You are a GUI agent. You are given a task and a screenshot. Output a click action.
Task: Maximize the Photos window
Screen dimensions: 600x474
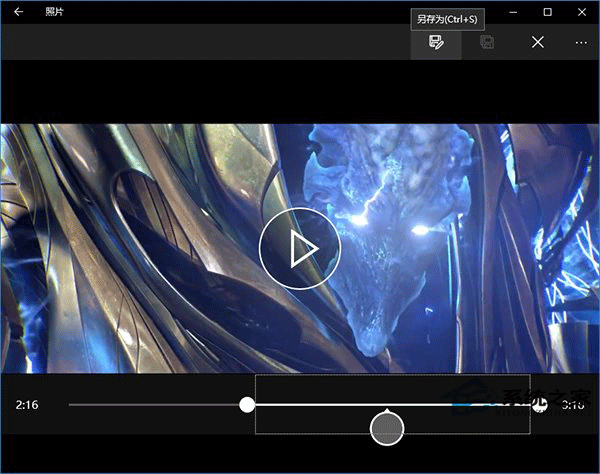pyautogui.click(x=547, y=12)
